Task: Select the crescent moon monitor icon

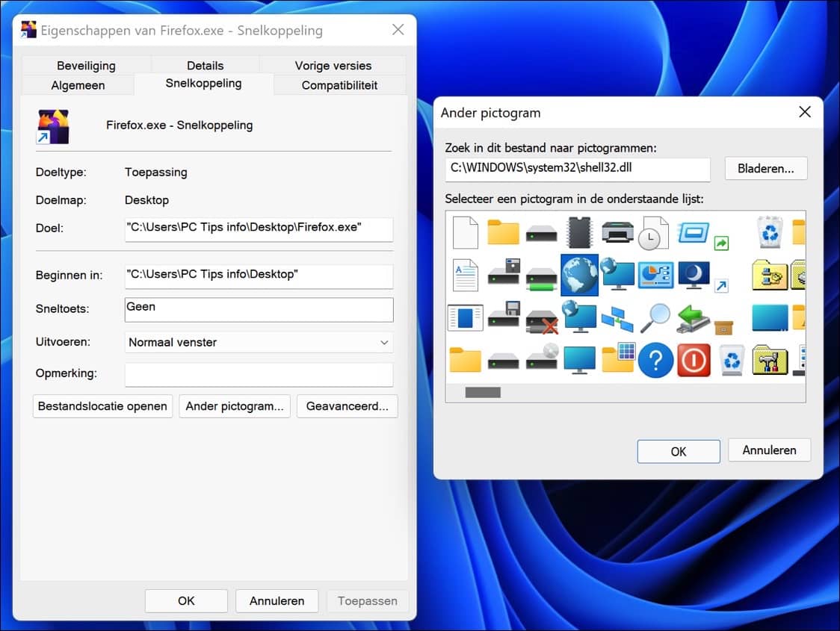Action: point(694,275)
